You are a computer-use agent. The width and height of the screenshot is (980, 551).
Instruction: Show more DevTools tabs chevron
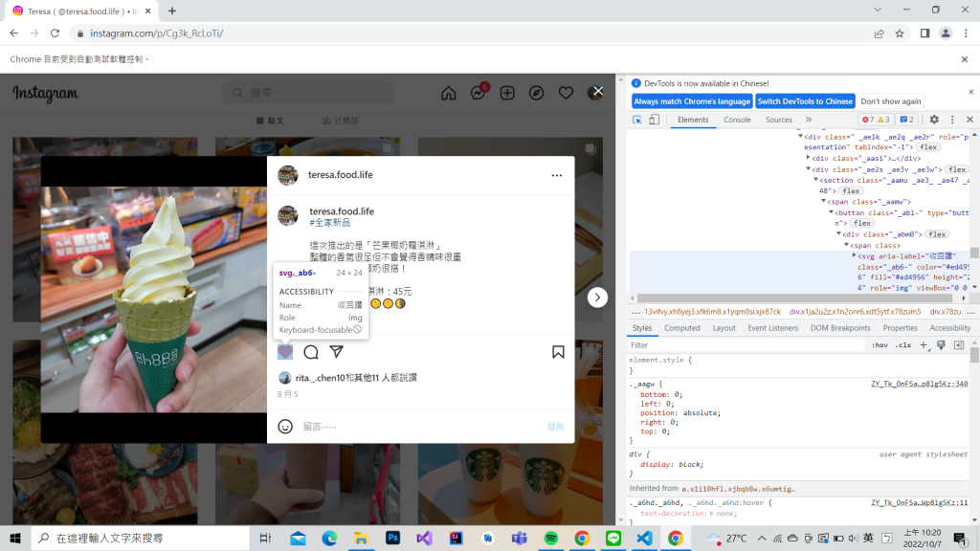(809, 120)
